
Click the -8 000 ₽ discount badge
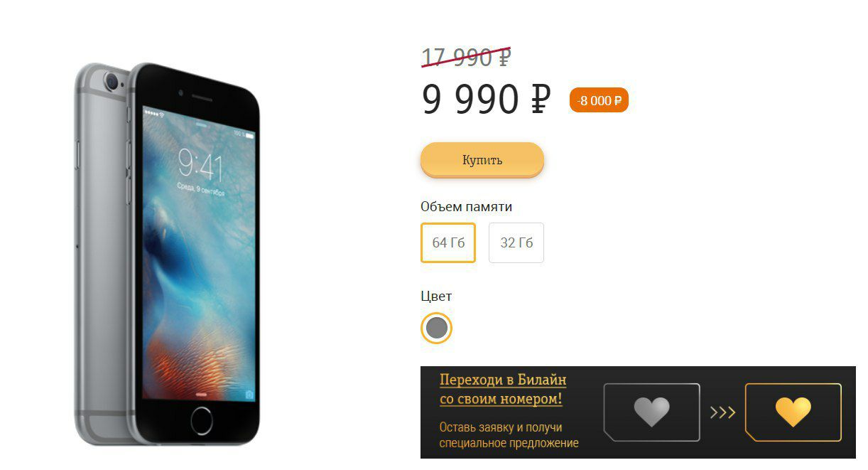click(599, 101)
